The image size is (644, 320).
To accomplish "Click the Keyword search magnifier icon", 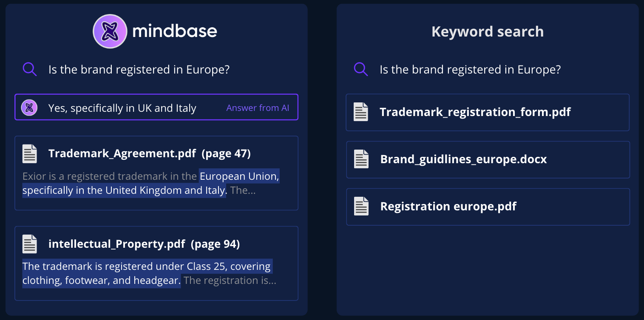I will coord(361,69).
